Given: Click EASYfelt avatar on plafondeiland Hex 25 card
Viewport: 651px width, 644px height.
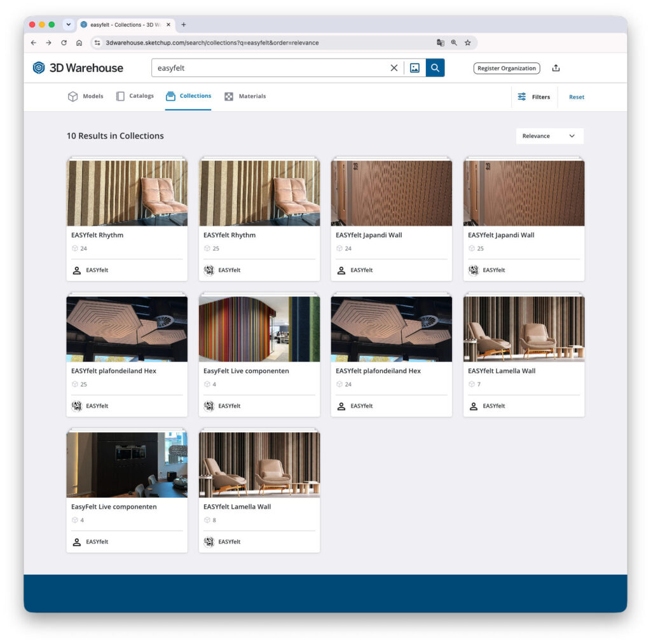Looking at the screenshot, I should click(x=77, y=406).
